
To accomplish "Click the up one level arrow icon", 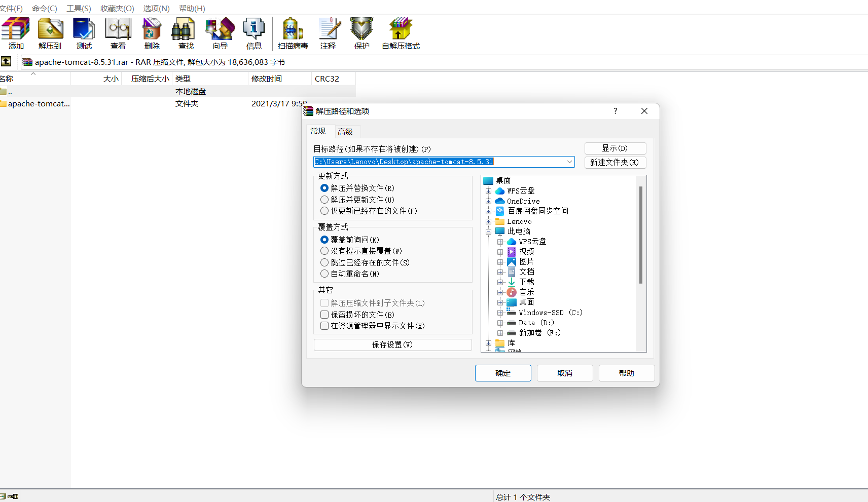I will tap(6, 61).
